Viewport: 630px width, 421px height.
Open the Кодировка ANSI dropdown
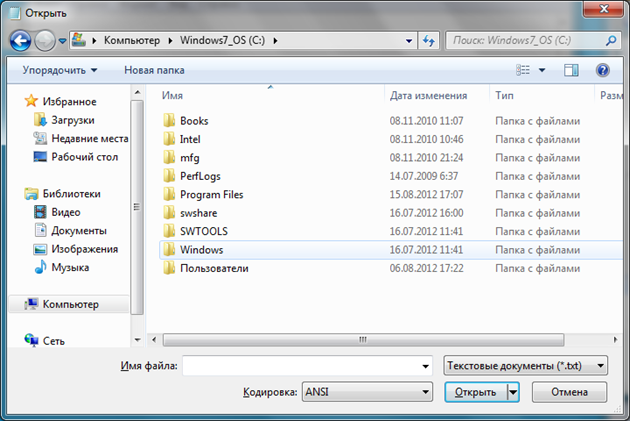[x=366, y=392]
